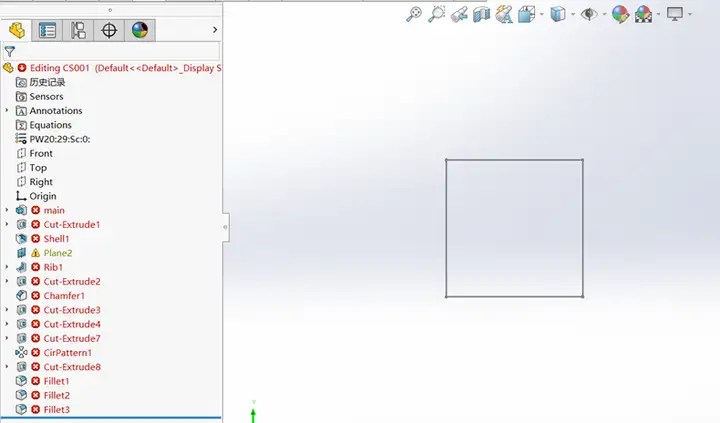The image size is (720, 423).
Task: Open the Hide/Show Items dropdown arrow
Action: click(604, 14)
